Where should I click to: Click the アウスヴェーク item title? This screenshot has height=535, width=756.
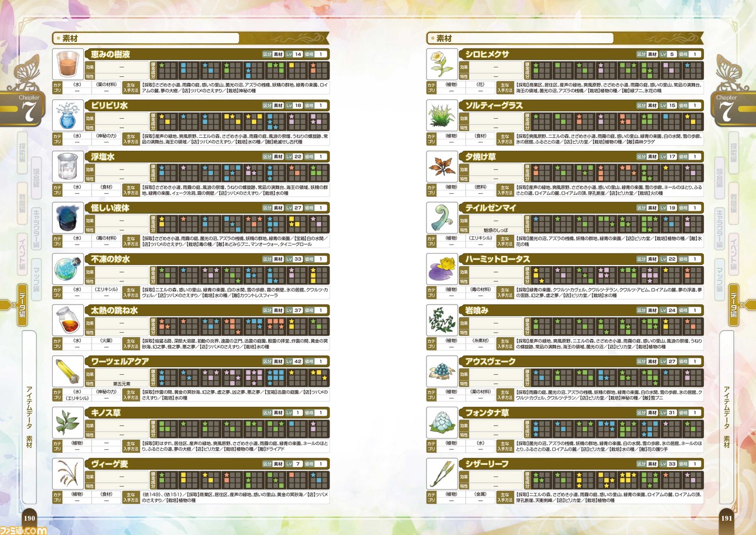tap(490, 361)
